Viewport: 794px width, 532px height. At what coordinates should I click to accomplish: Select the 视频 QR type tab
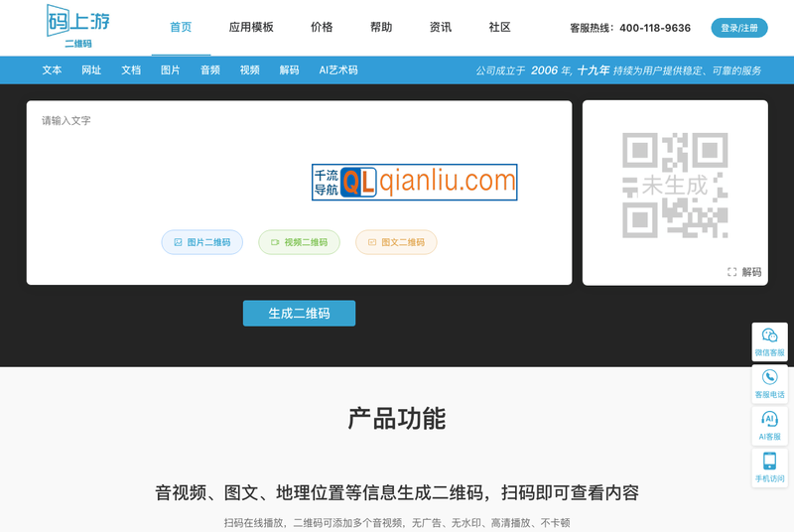click(250, 70)
